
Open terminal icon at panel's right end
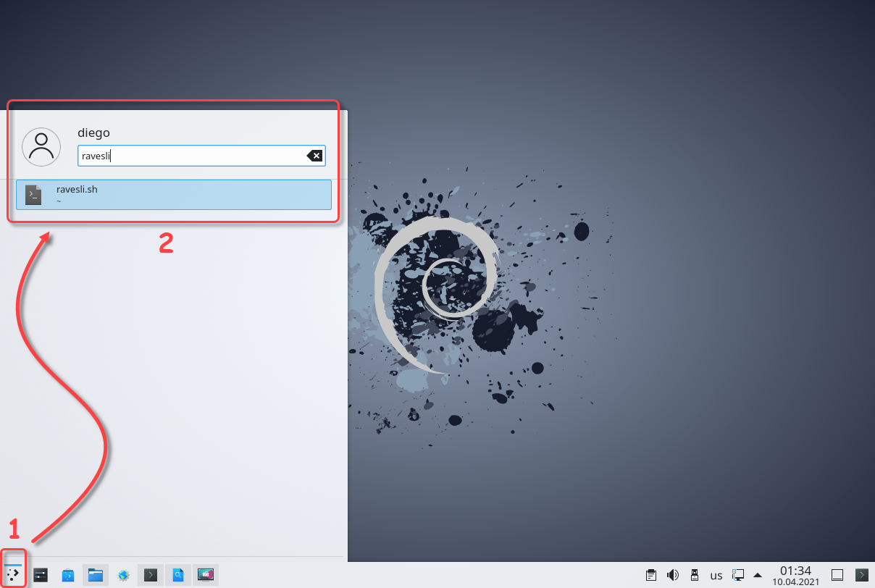click(x=861, y=576)
